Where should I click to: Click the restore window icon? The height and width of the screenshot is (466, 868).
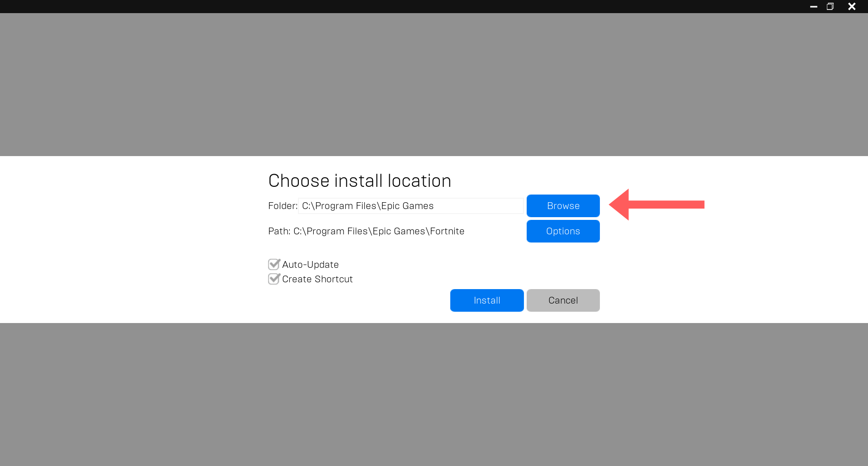coord(830,6)
